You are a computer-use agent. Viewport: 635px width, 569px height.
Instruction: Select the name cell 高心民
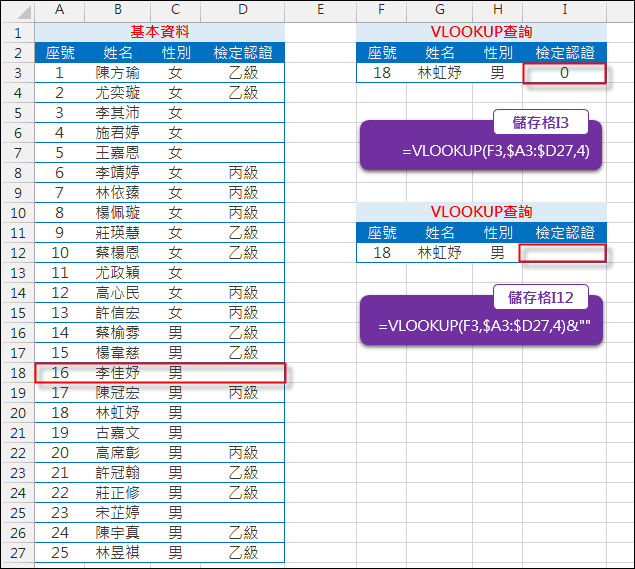click(117, 293)
